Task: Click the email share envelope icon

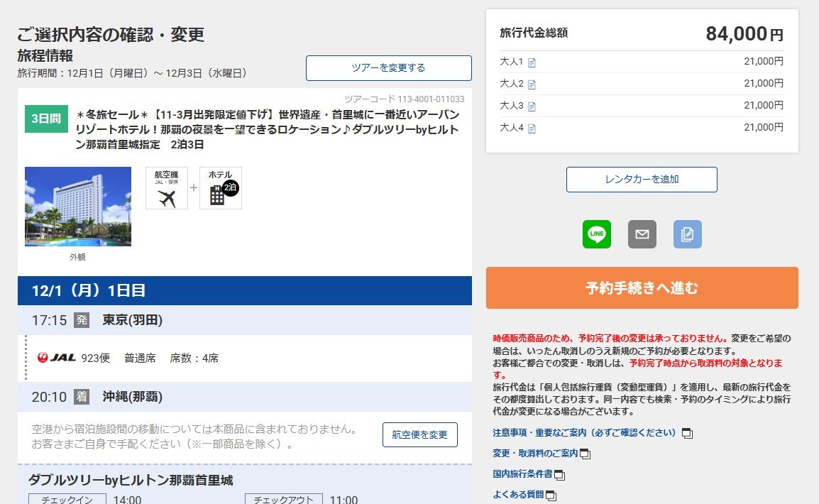Action: point(642,234)
